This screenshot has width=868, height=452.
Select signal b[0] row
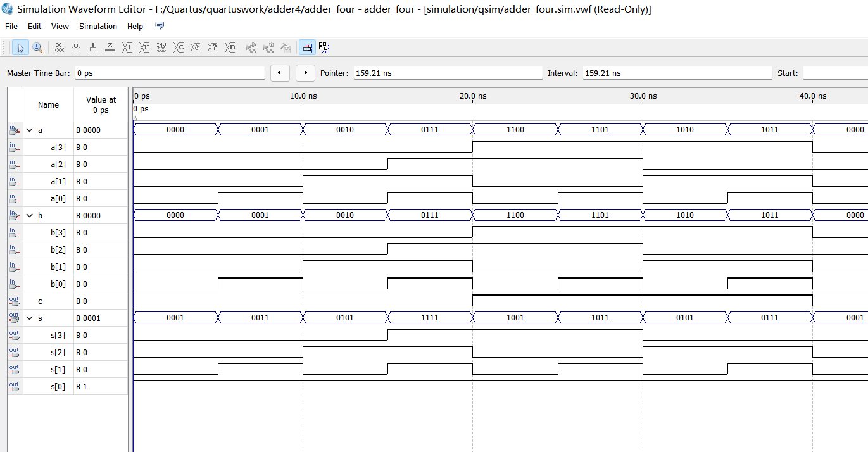(x=67, y=284)
